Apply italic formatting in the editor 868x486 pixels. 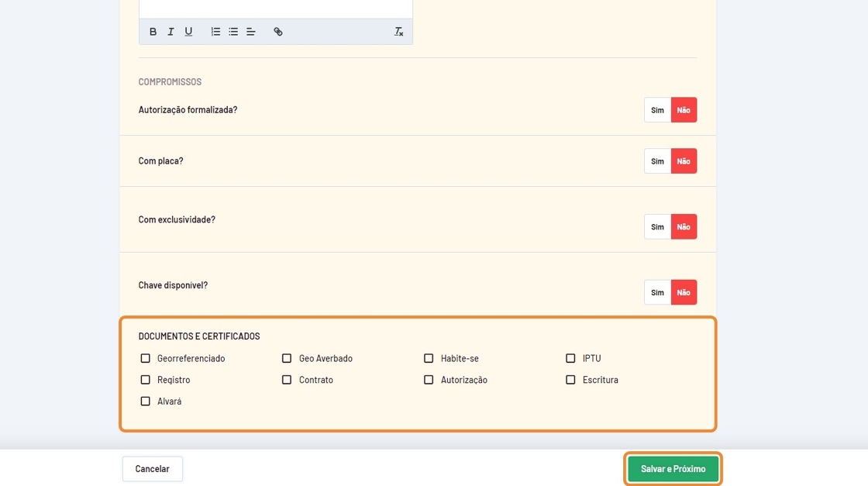point(170,32)
